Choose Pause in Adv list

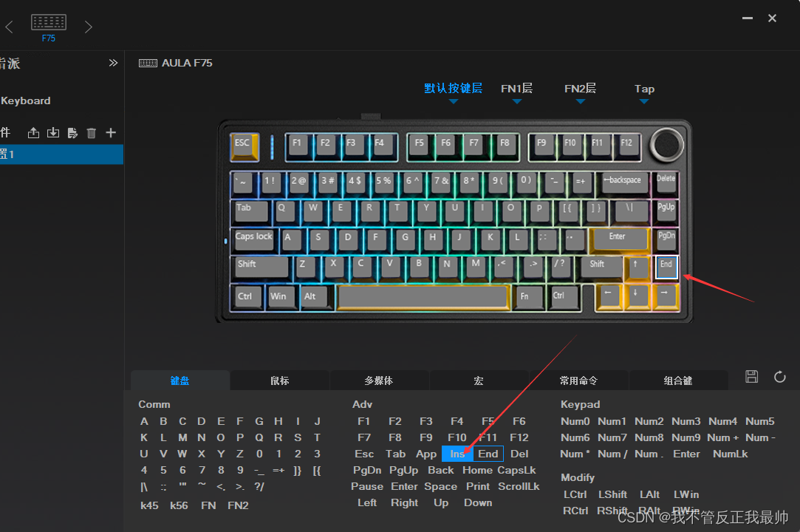coord(367,487)
